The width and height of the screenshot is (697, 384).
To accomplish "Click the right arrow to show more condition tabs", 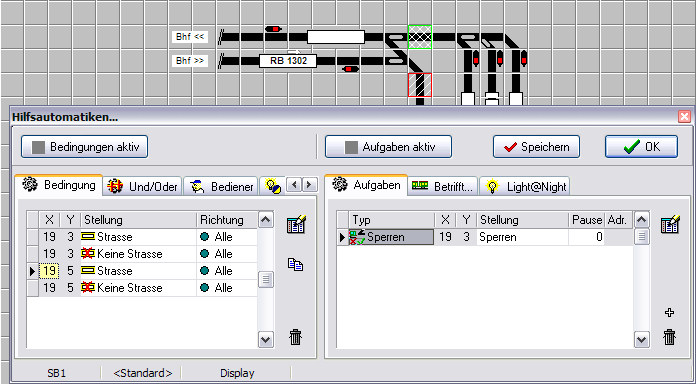I will pos(310,184).
